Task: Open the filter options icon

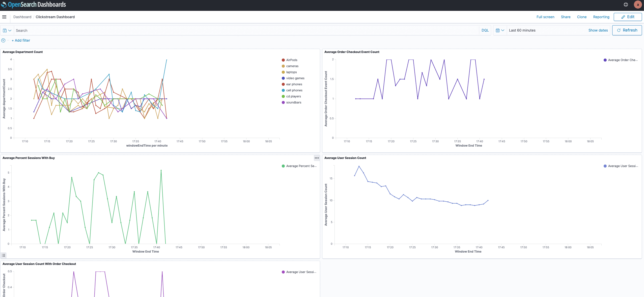Action: click(3, 40)
